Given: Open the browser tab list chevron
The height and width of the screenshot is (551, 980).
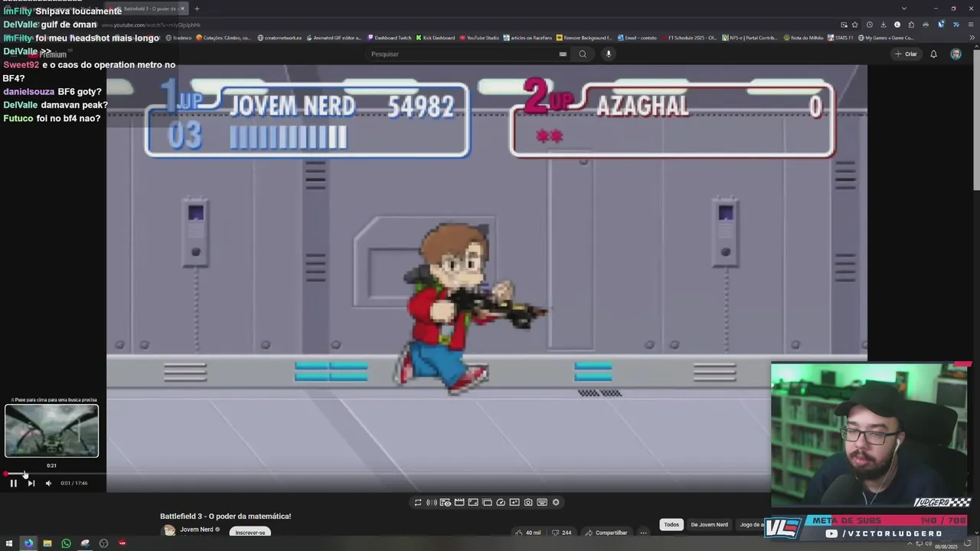Looking at the screenshot, I should [x=903, y=8].
